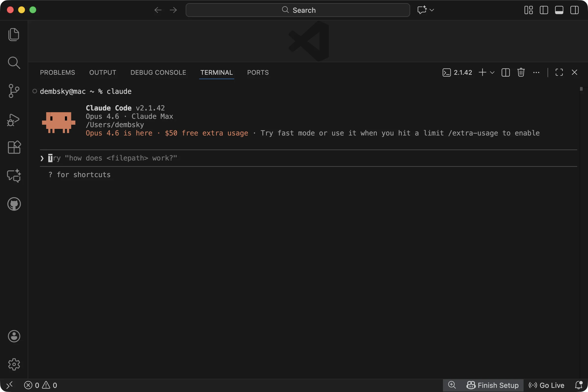This screenshot has width=588, height=392.
Task: Open the Chat view from the activity bar
Action: [x=14, y=176]
